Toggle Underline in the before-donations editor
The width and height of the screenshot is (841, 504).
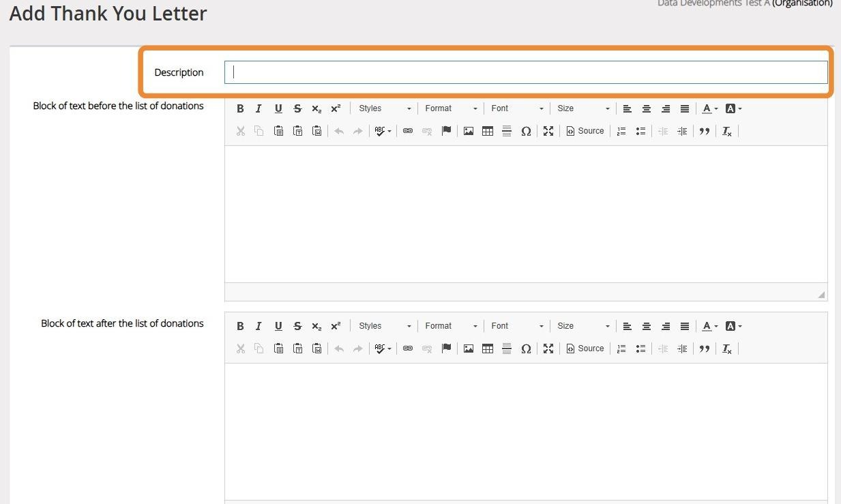pos(278,108)
